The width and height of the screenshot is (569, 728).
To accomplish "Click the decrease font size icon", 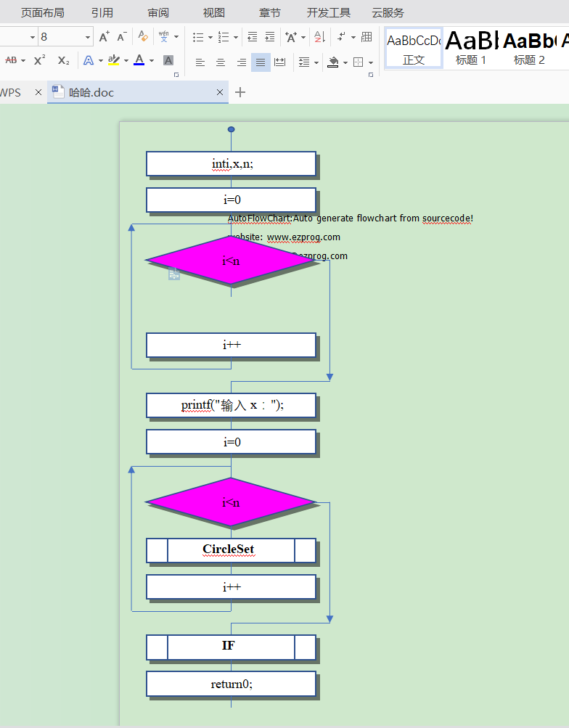I will pyautogui.click(x=122, y=37).
